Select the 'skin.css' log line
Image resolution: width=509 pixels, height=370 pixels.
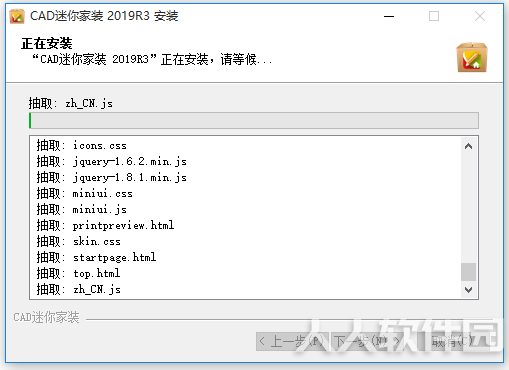tap(79, 242)
